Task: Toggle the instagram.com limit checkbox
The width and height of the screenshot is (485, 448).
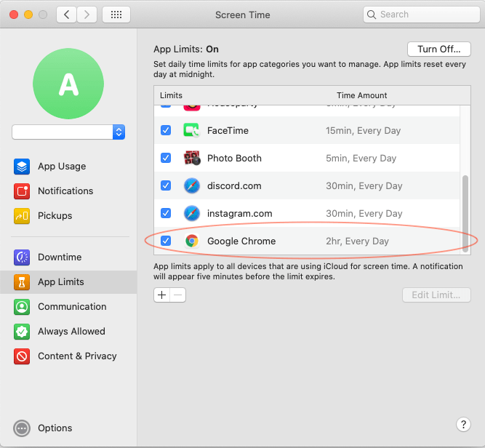Action: pyautogui.click(x=166, y=213)
